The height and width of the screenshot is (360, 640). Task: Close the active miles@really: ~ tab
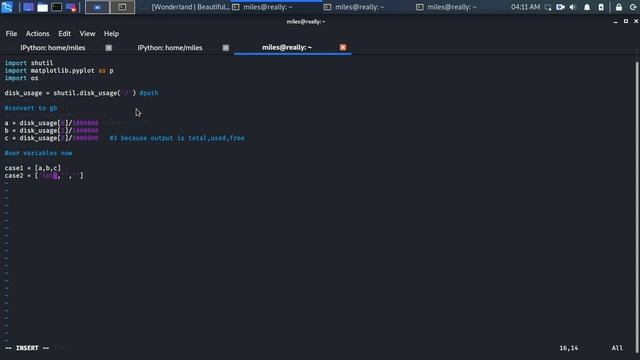click(343, 47)
